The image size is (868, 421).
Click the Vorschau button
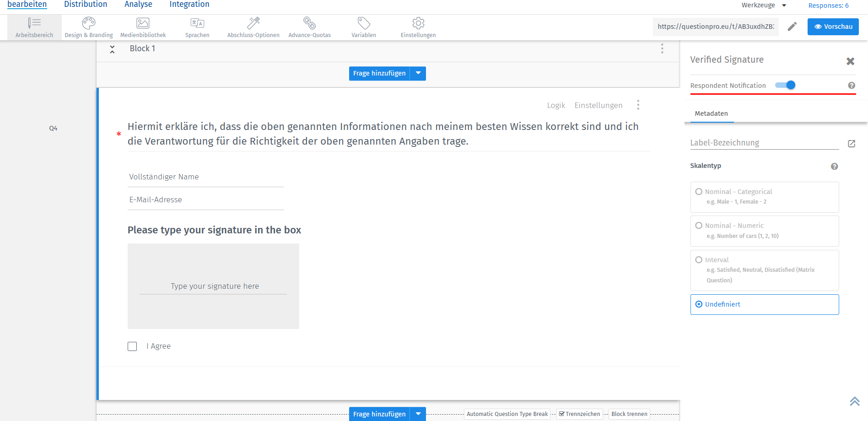833,27
